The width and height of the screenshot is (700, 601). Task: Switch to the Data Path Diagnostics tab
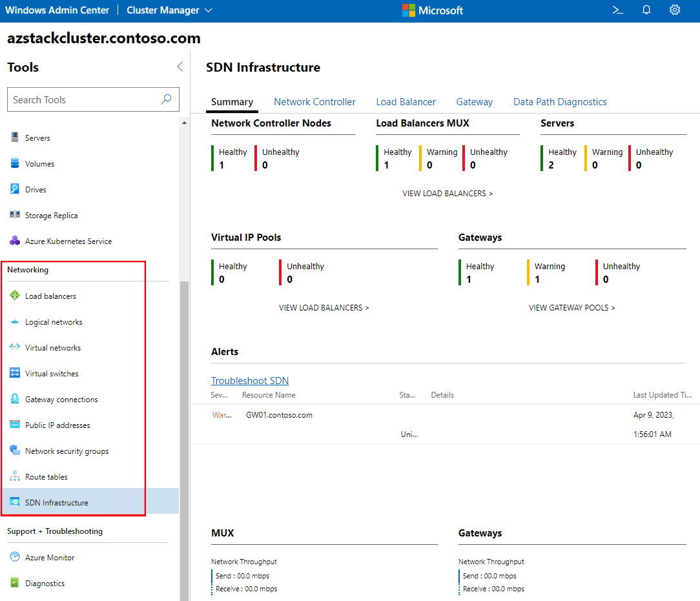coord(560,102)
